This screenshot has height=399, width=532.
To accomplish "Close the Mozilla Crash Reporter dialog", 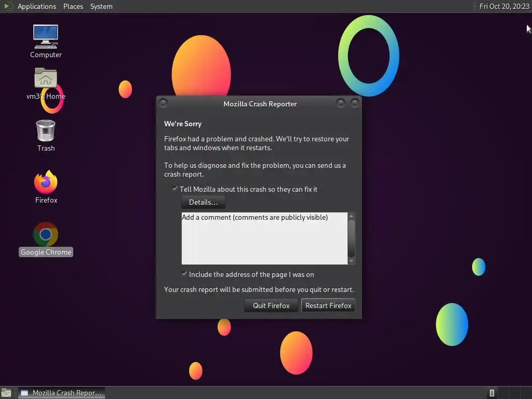I will [354, 102].
